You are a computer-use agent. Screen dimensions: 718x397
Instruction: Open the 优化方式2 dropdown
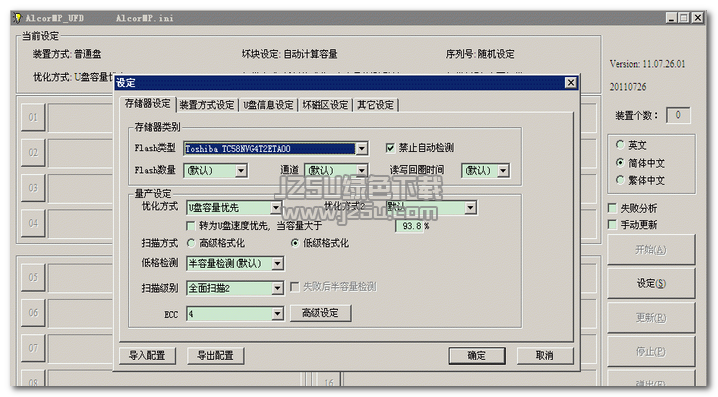(x=470, y=208)
